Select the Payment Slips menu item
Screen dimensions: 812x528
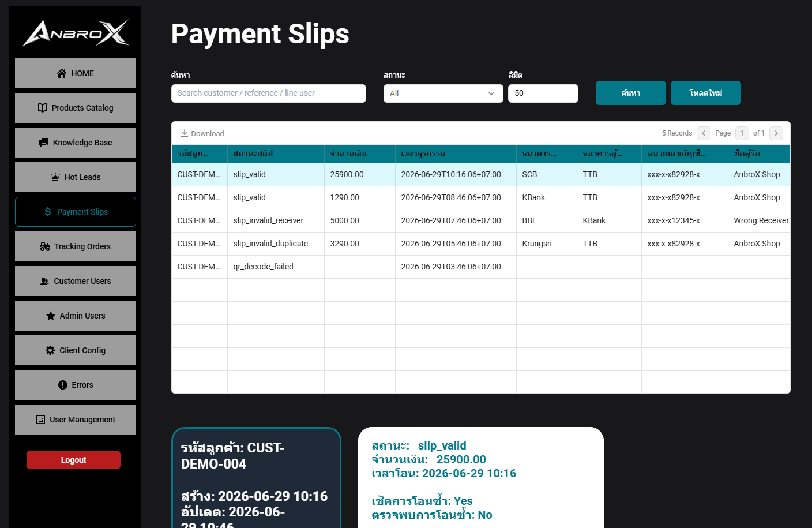click(76, 212)
